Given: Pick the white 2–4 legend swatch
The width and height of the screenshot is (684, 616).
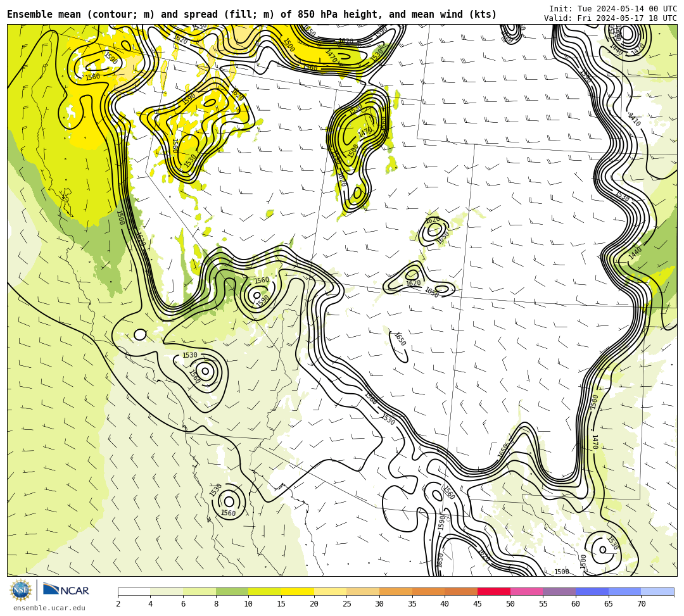Looking at the screenshot, I should coord(134,591).
